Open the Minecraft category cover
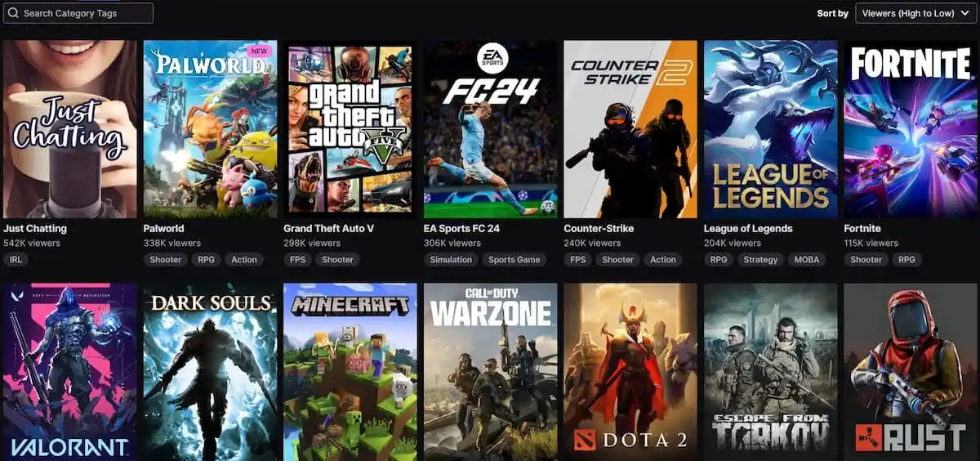This screenshot has width=980, height=461. click(x=350, y=372)
